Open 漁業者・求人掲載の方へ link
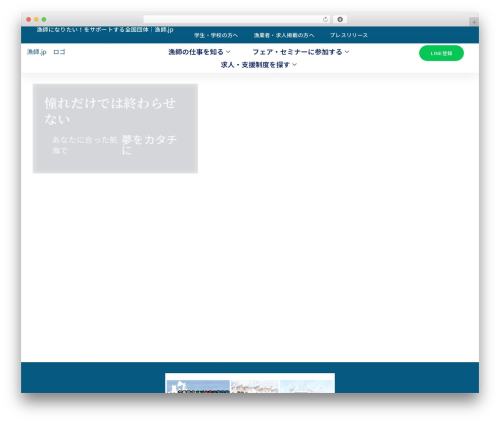Viewport: 500px width, 423px height. 284,35
